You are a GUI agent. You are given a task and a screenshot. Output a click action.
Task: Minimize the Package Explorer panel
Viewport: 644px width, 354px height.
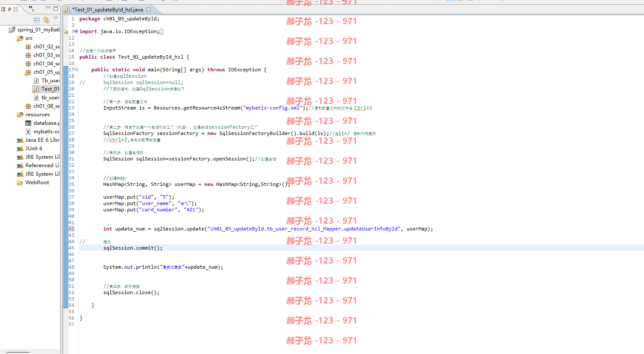click(48, 8)
